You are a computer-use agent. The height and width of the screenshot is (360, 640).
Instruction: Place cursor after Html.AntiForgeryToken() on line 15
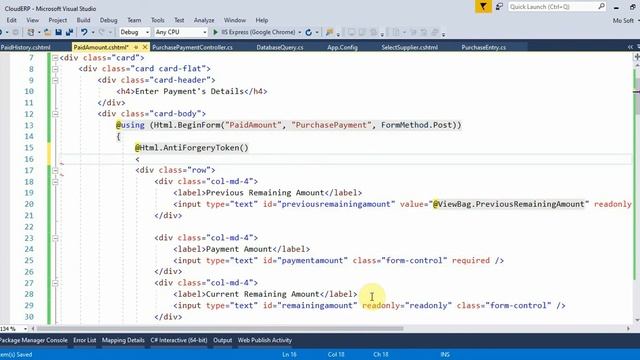click(x=249, y=148)
